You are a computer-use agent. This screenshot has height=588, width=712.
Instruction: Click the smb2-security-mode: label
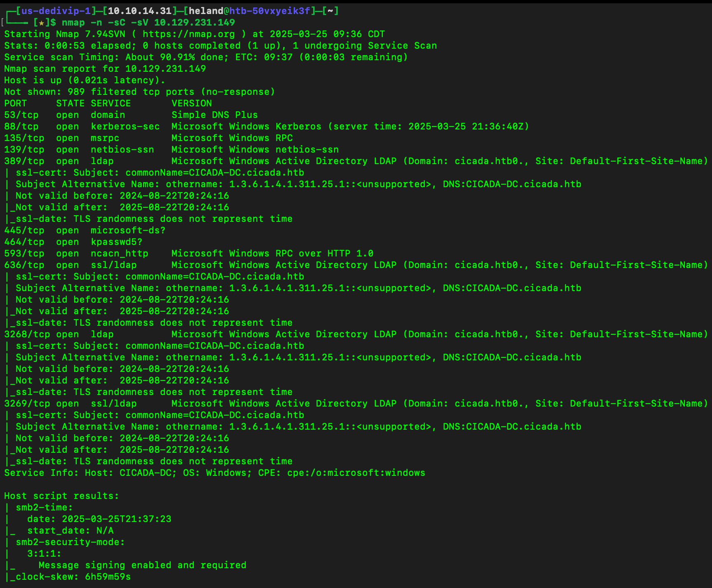tap(70, 542)
